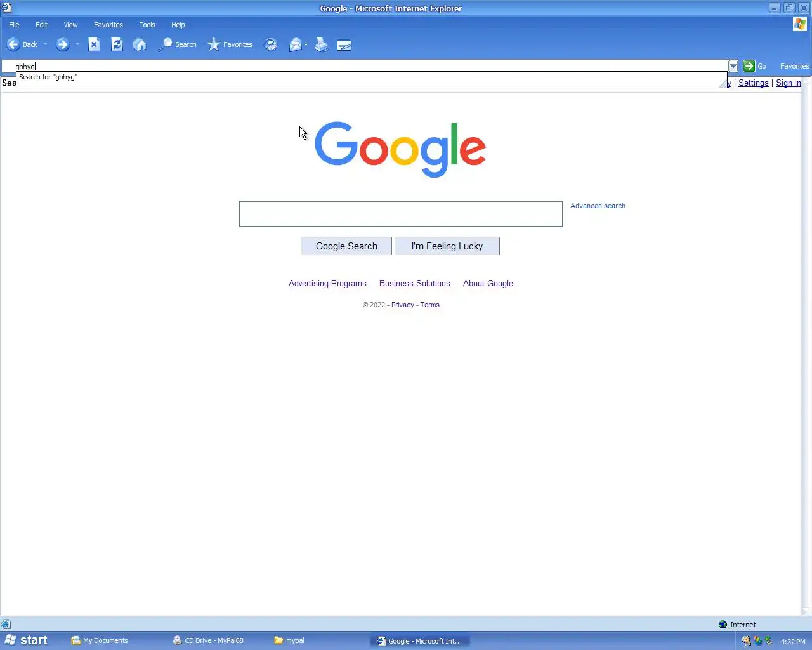This screenshot has height=650, width=812.
Task: Click the Google - Microsoft Internet Explorer taskbar button
Action: click(x=419, y=640)
